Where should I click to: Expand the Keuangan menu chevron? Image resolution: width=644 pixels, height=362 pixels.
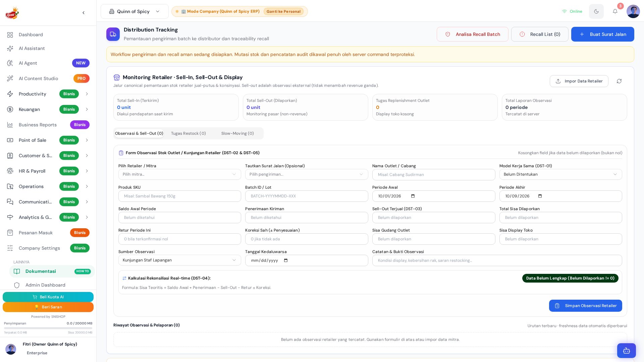pyautogui.click(x=87, y=109)
